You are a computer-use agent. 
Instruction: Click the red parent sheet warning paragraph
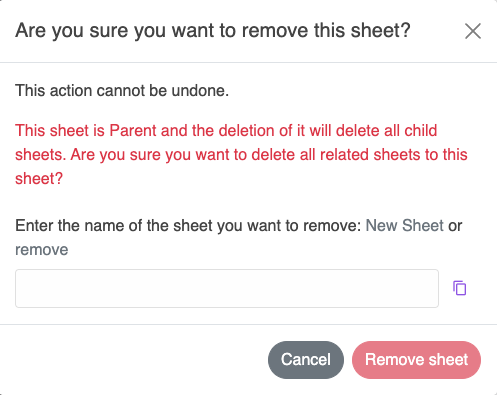coord(241,154)
